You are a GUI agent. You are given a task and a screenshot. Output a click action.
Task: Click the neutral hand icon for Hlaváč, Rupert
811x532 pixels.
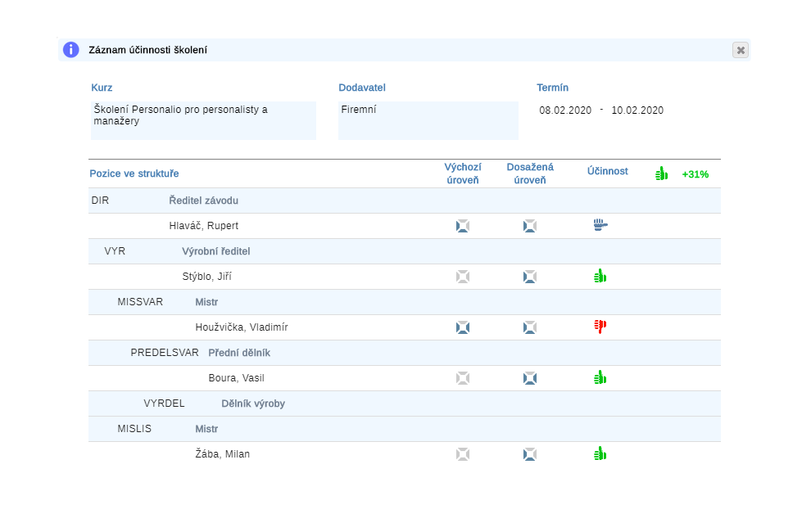(600, 225)
